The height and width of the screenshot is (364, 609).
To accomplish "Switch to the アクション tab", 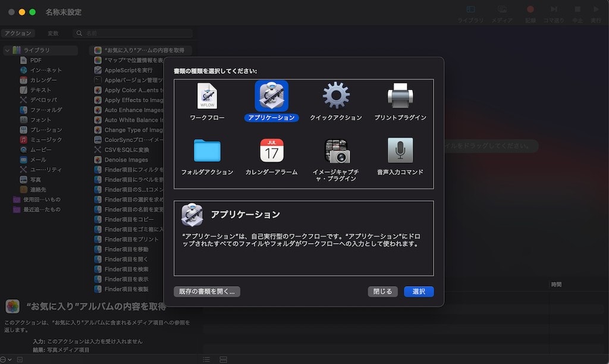I will click(18, 33).
